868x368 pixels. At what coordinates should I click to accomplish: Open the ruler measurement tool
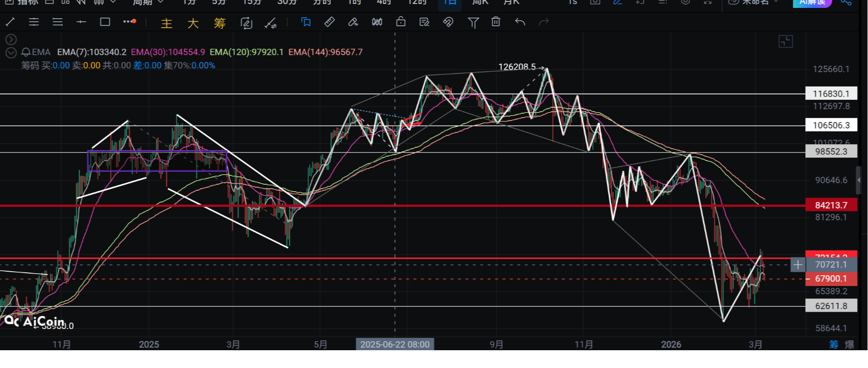pyautogui.click(x=329, y=22)
